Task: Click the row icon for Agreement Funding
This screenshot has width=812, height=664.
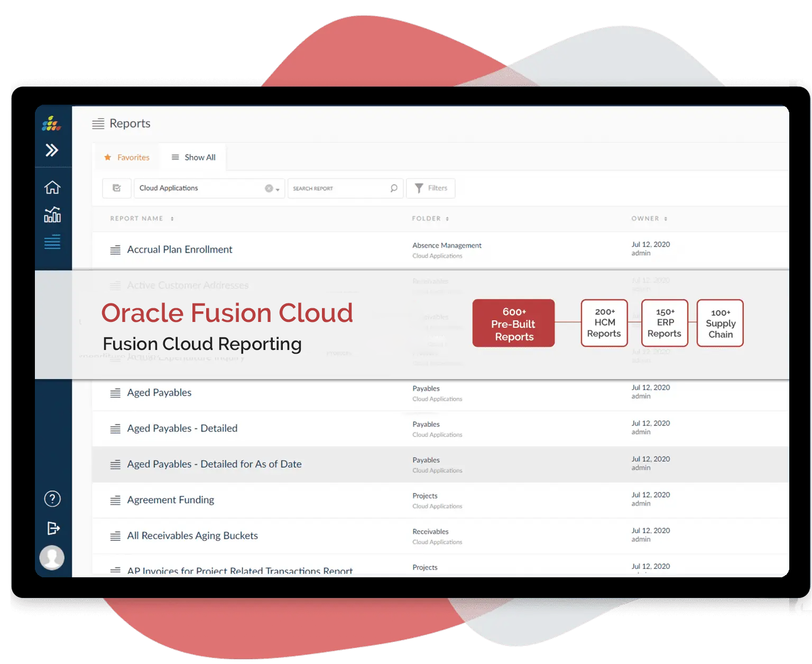Action: (115, 500)
